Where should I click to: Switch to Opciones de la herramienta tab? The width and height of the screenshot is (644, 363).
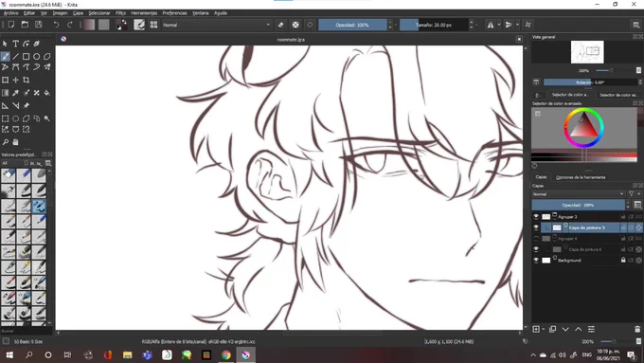(581, 177)
